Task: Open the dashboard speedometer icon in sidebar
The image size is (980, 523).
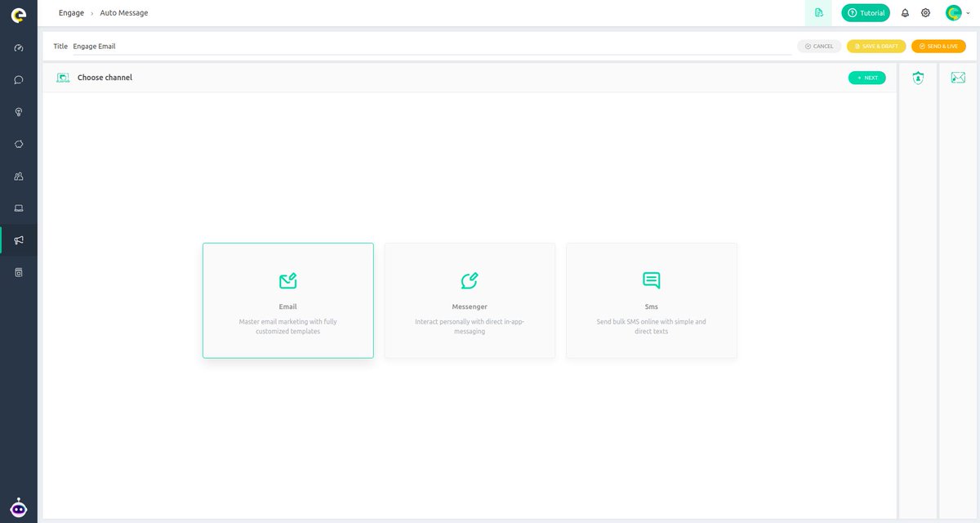Action: click(x=18, y=47)
